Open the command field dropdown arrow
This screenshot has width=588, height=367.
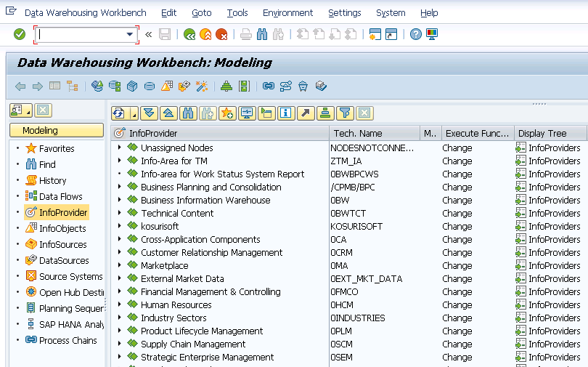point(131,34)
